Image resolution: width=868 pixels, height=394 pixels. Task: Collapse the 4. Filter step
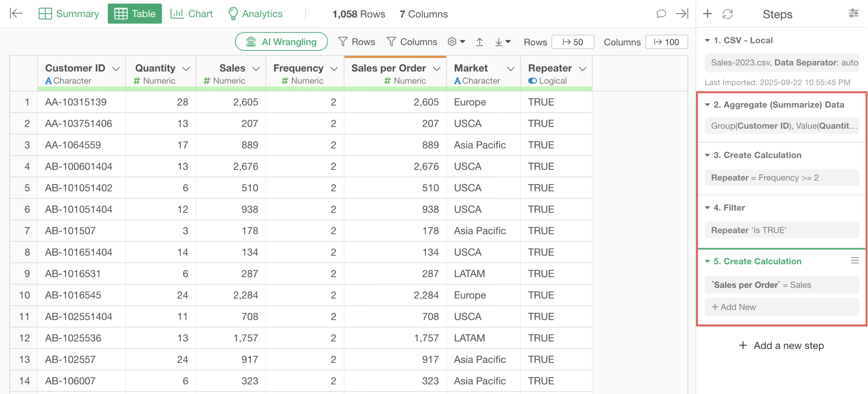(x=707, y=208)
